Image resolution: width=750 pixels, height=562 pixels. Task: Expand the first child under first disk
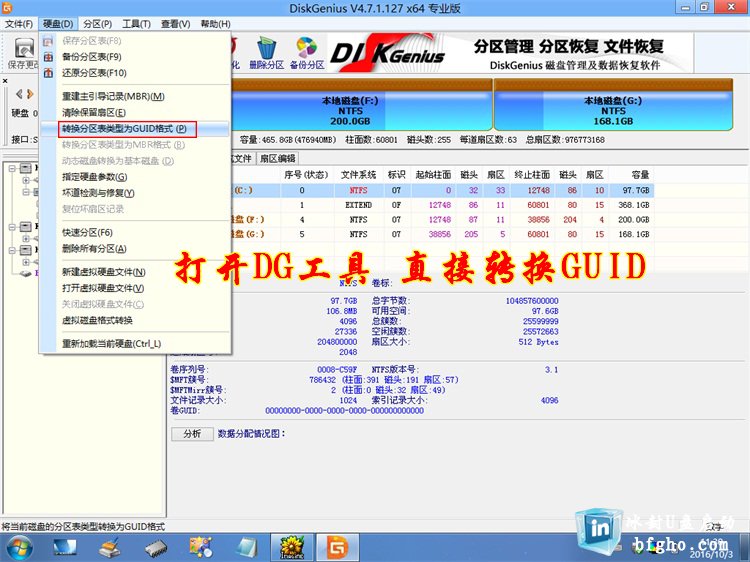coord(26,180)
